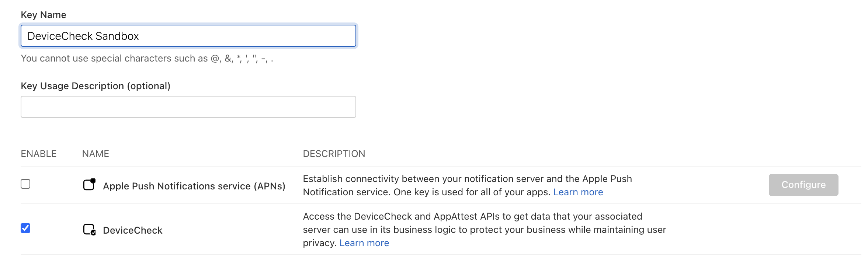Viewport: 868px width, 255px height.
Task: Enable the Apple Push Notifications service checkbox
Action: 25,184
